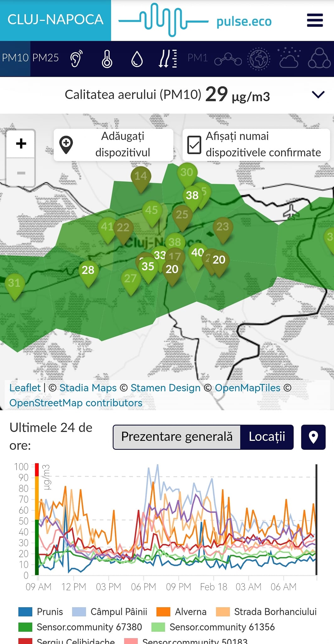Open the hamburger menu
334x644 pixels.
coord(315,20)
